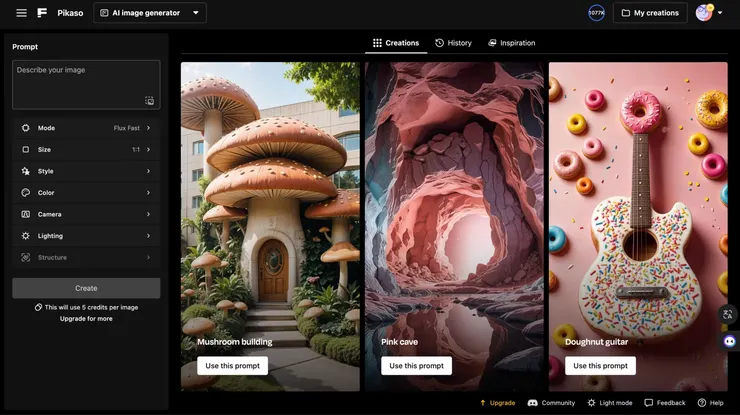Click the Create button
This screenshot has height=415, width=740.
pyautogui.click(x=86, y=288)
